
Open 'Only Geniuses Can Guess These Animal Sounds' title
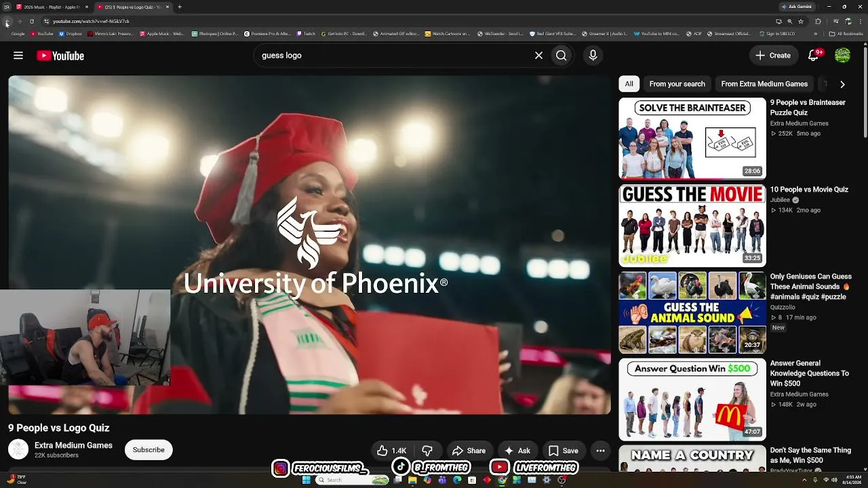(811, 287)
